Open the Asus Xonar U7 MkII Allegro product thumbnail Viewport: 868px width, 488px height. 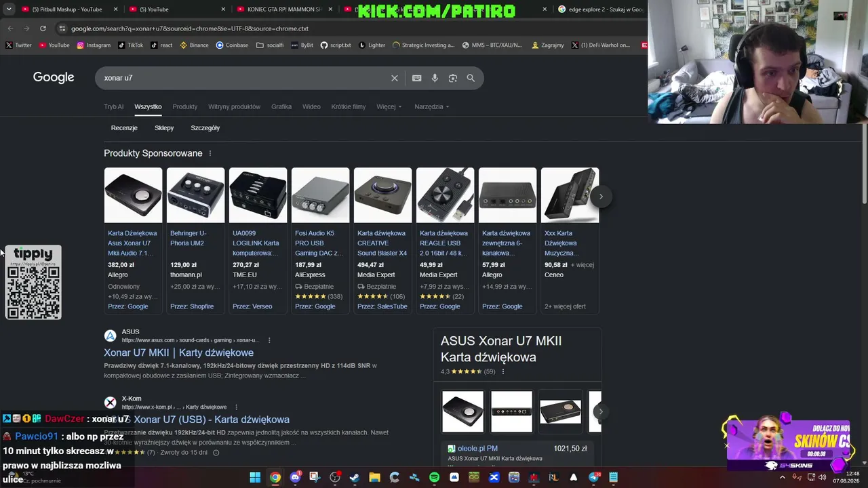133,195
